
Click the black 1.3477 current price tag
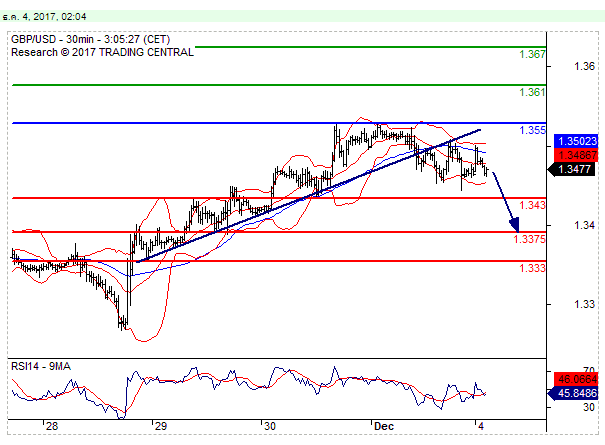(573, 168)
